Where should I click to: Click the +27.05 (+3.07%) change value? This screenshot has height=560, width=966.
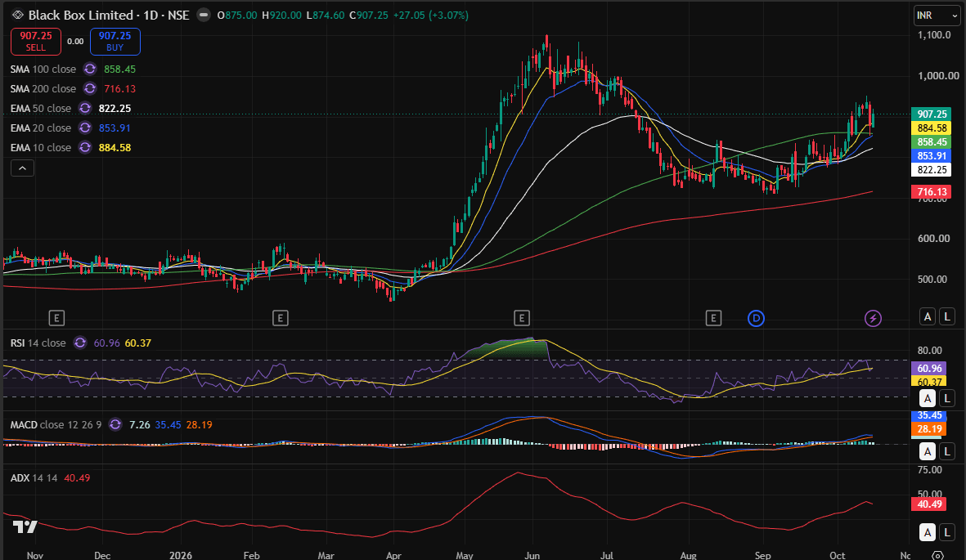click(431, 15)
